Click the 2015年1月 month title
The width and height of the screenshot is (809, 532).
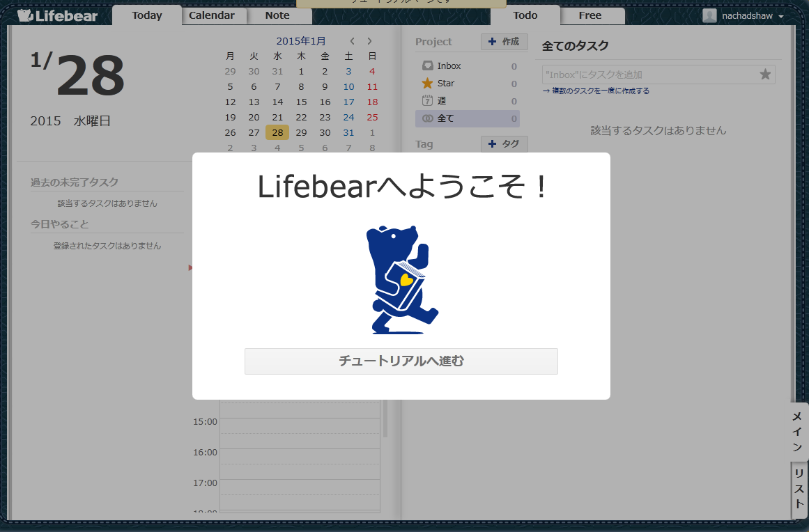click(x=301, y=41)
